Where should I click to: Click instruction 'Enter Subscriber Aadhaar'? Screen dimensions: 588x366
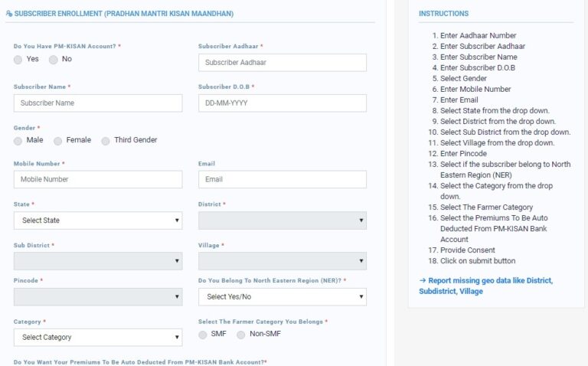(482, 46)
